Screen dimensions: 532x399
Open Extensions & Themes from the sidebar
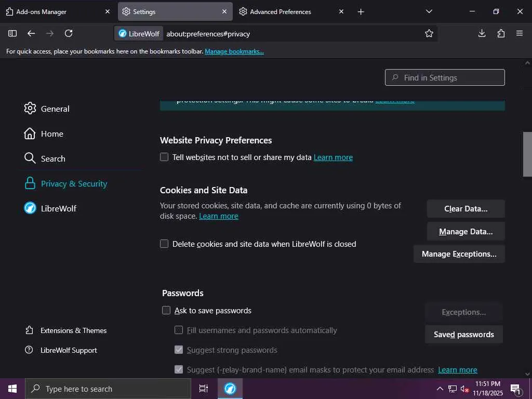coord(66,330)
